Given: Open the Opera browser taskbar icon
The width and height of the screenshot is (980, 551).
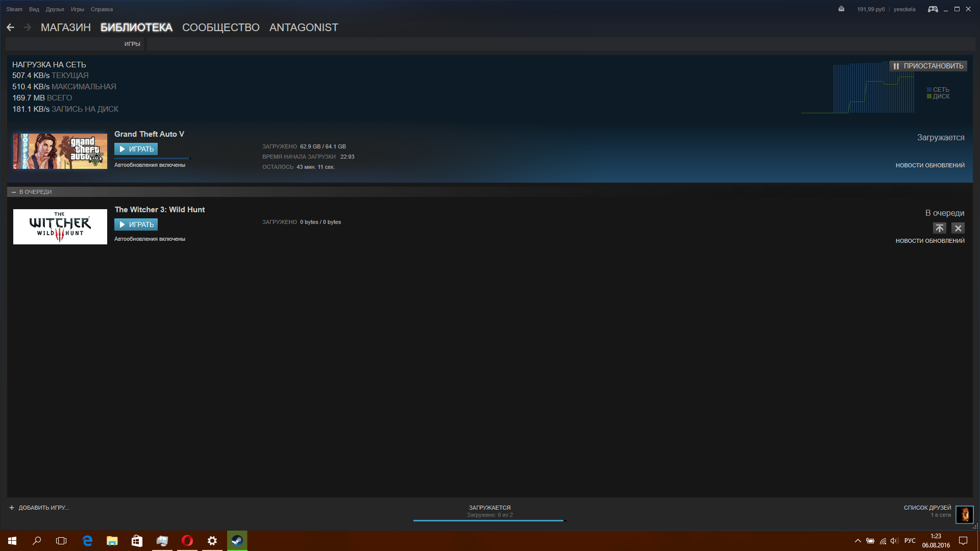Looking at the screenshot, I should click(x=187, y=541).
